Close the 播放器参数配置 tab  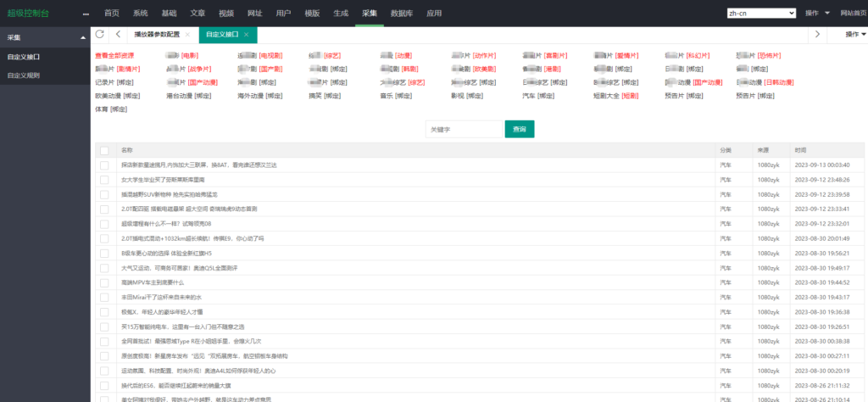(187, 34)
